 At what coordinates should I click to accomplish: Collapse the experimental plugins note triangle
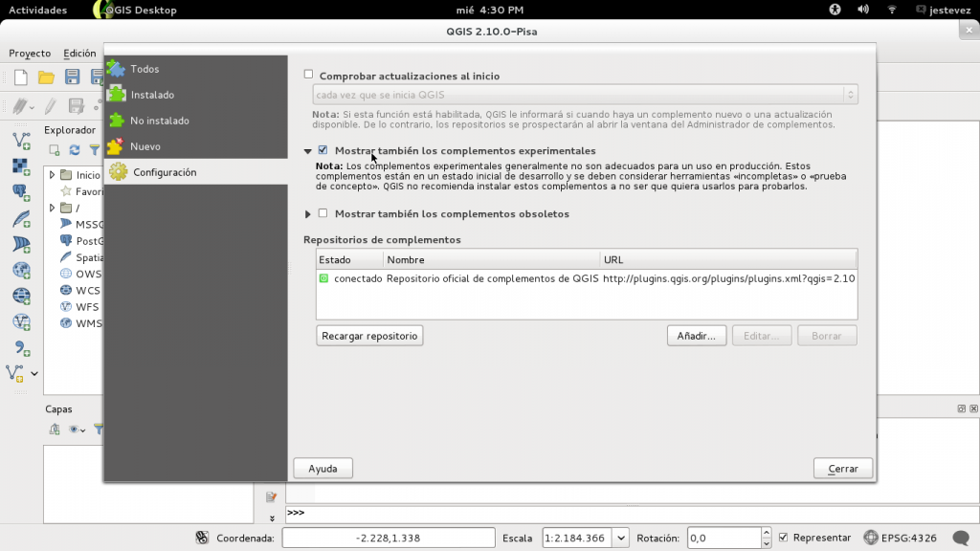pyautogui.click(x=307, y=151)
